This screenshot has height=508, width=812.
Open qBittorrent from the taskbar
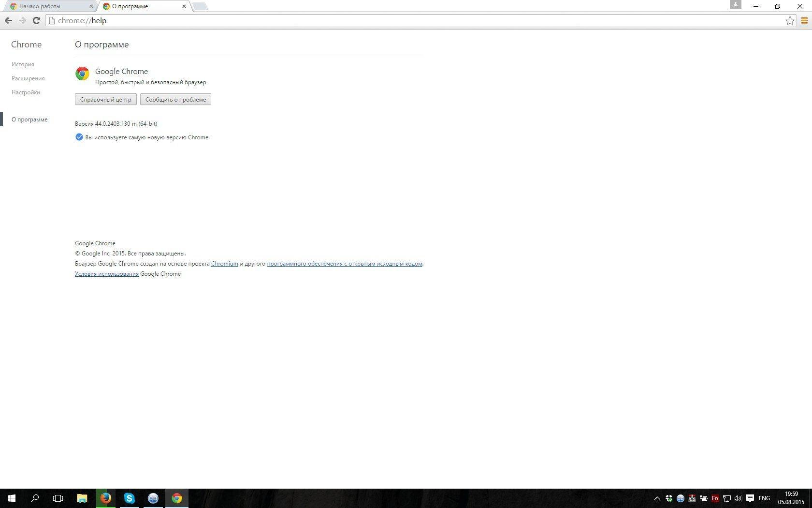(153, 498)
